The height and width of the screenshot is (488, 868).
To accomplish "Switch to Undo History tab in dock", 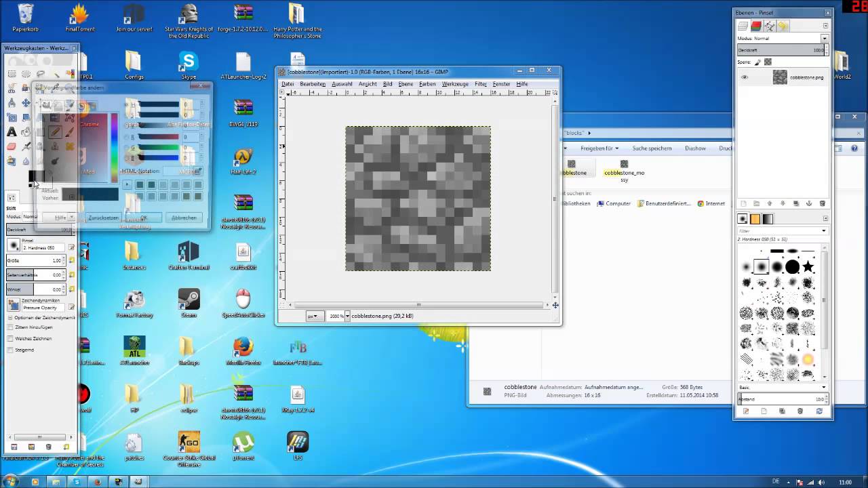I will point(783,26).
